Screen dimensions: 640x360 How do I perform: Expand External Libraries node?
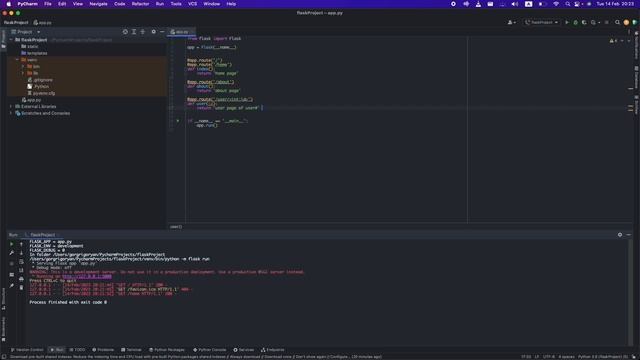pos(11,107)
